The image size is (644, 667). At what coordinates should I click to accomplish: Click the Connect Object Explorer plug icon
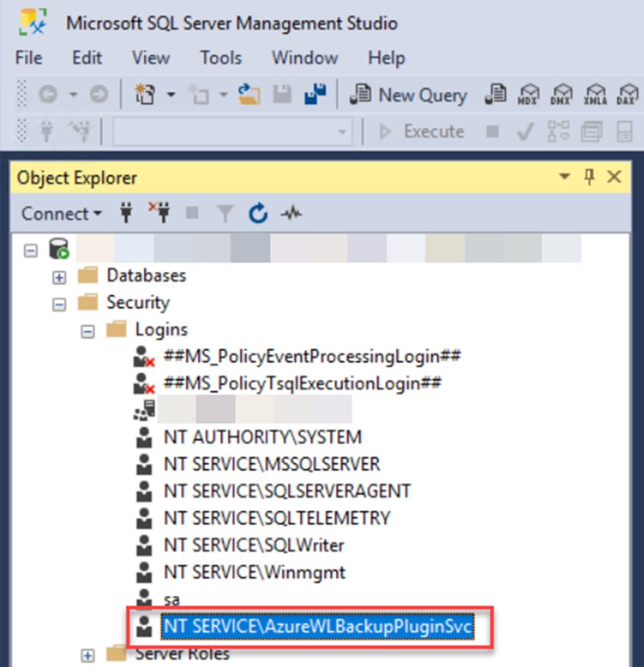click(x=126, y=214)
